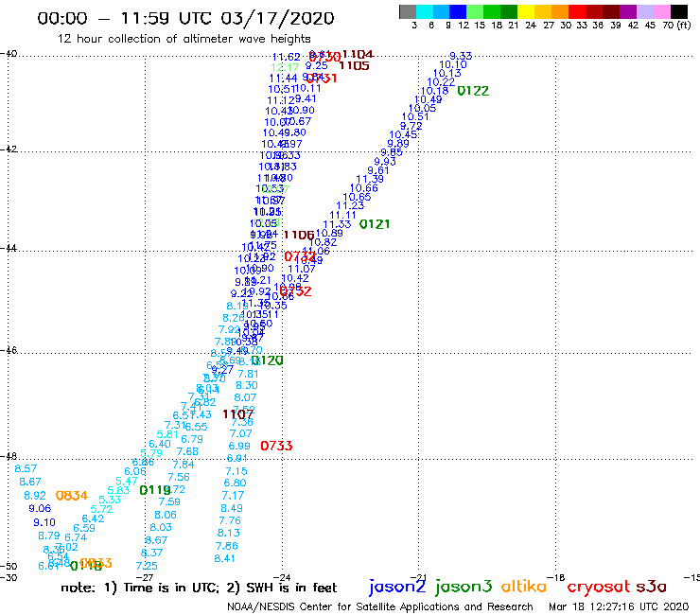Click the 'jason3' satellite legend label
Viewport: 700px width, 615px height.
(x=464, y=587)
